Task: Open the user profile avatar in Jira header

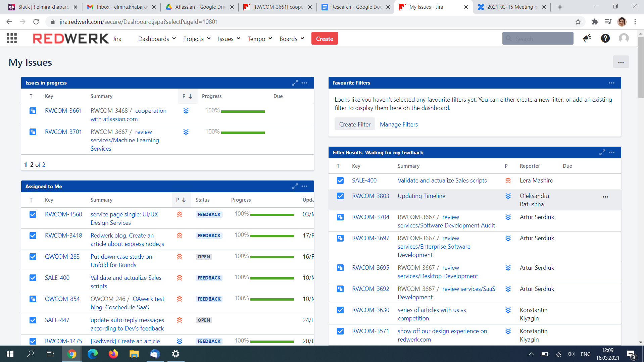Action: point(624,39)
